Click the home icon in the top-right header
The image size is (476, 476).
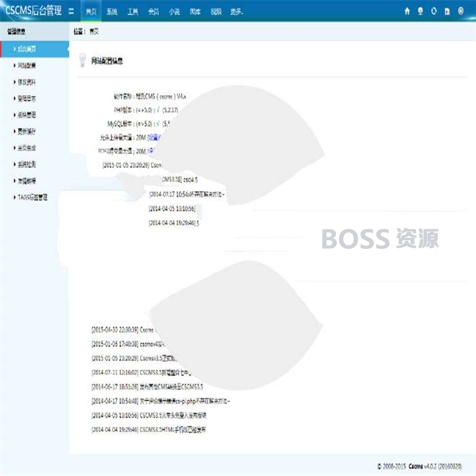407,12
